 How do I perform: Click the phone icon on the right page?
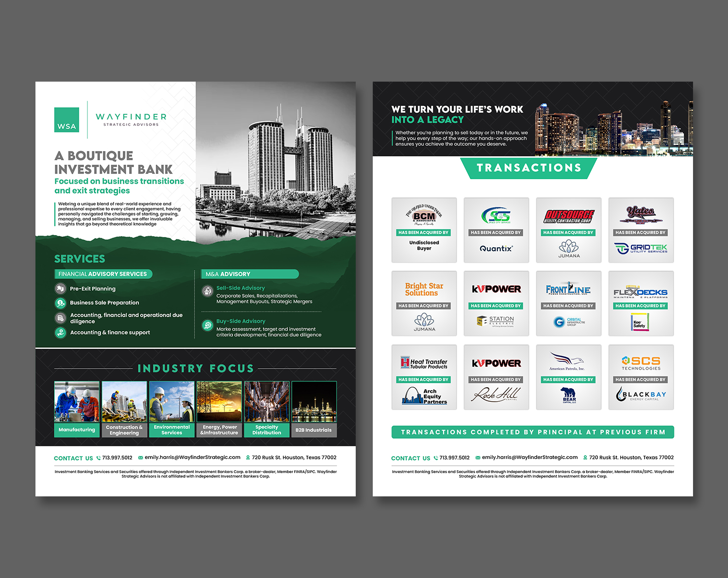(x=436, y=458)
